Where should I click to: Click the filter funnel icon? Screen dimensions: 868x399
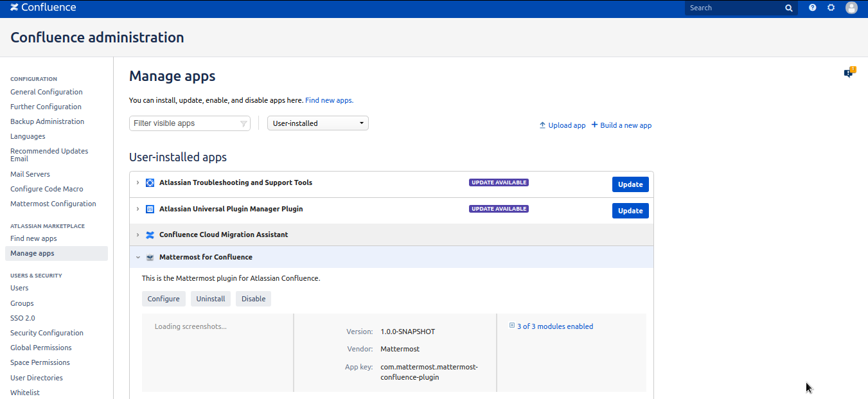pos(244,123)
